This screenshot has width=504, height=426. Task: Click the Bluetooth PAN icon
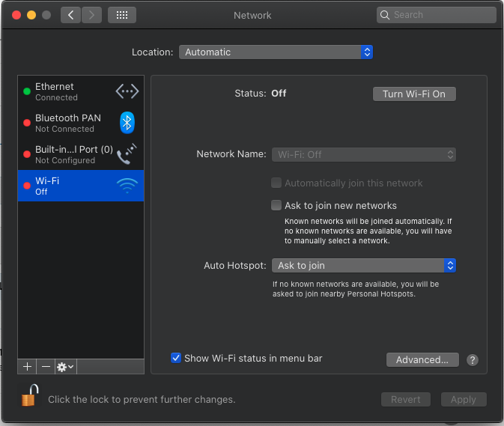pyautogui.click(x=127, y=122)
